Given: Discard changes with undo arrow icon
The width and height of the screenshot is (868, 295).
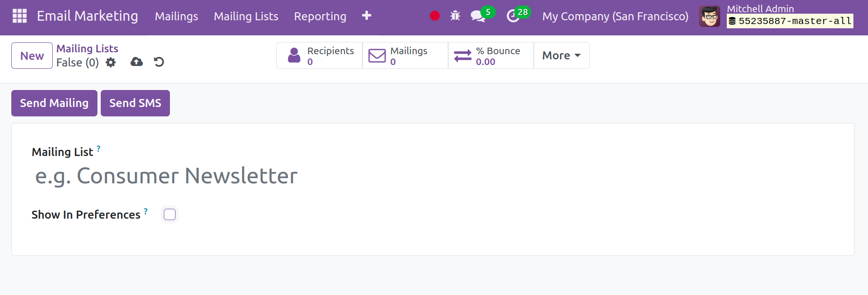Looking at the screenshot, I should pyautogui.click(x=159, y=62).
